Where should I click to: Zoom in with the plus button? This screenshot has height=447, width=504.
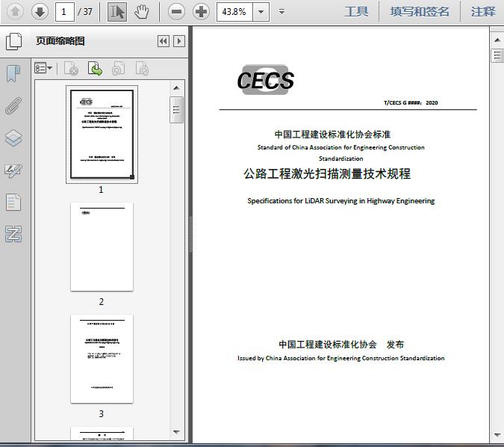click(x=201, y=12)
